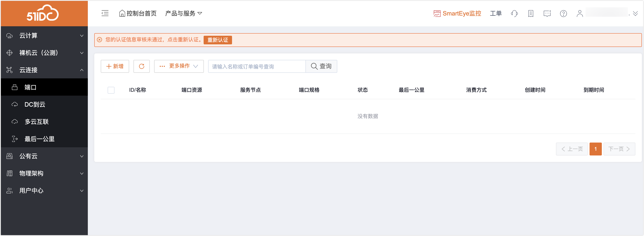This screenshot has width=644, height=236.
Task: Click the name or order number search field
Action: tap(257, 67)
